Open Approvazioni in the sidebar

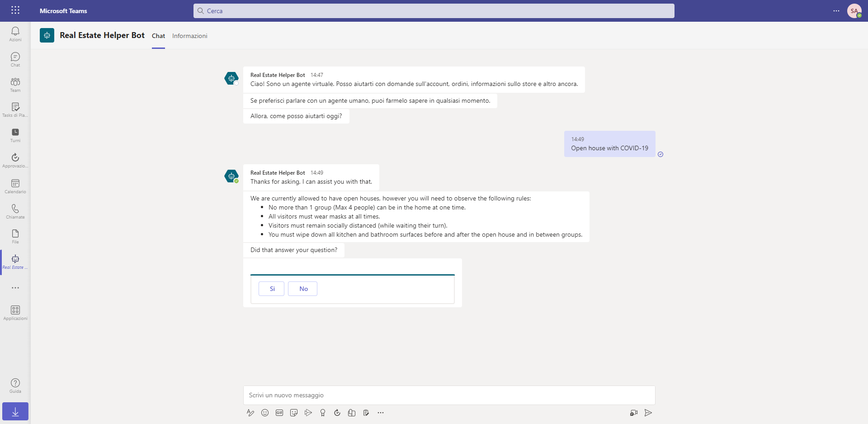tap(15, 160)
